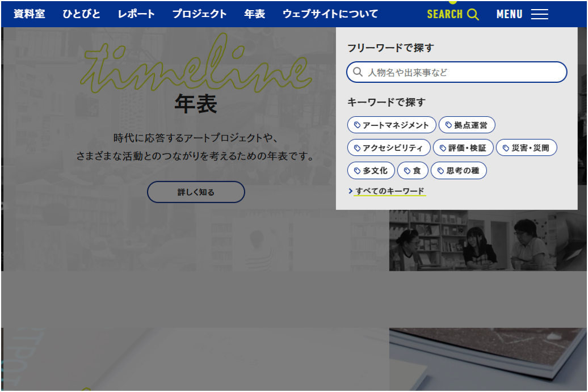Click the 思考の種 keyword tag
The image size is (588, 392).
(459, 171)
